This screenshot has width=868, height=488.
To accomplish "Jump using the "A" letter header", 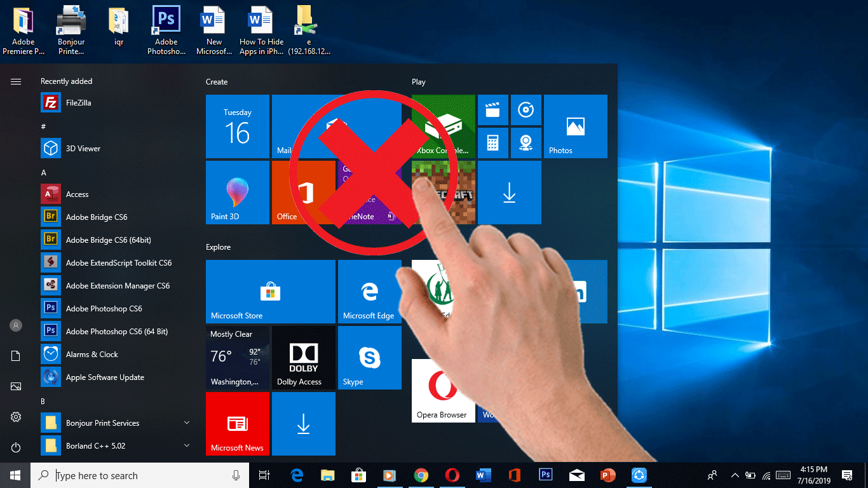I will 44,173.
